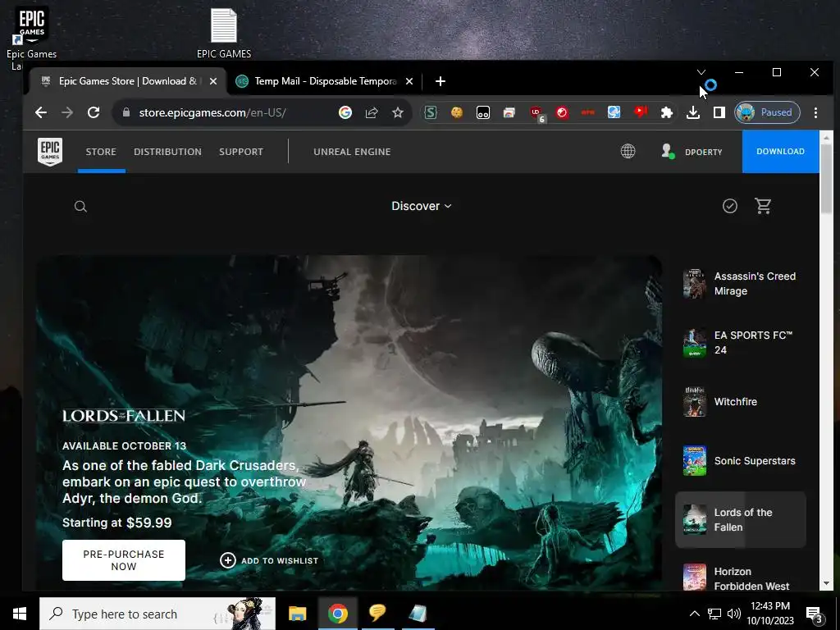Click the volume speaker tray icon
This screenshot has height=630, width=840.
click(734, 614)
